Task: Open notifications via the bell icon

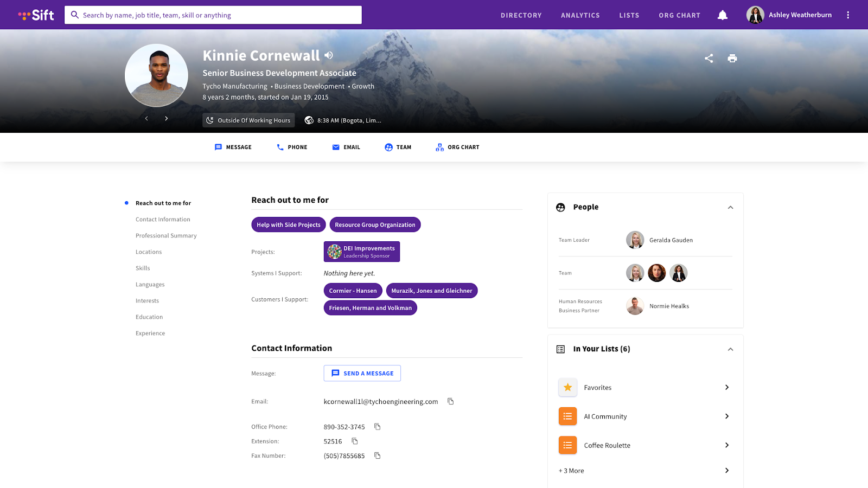Action: tap(722, 15)
